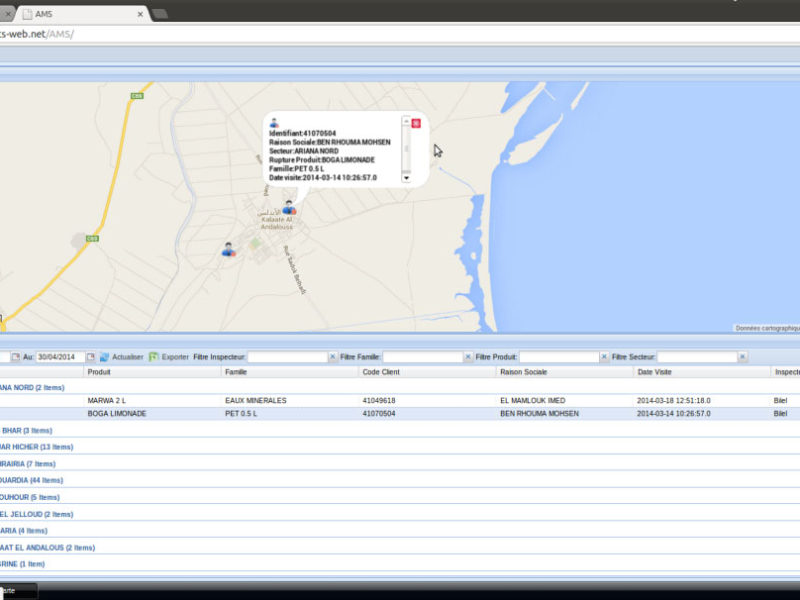This screenshot has width=800, height=600.
Task: Collapse the NORD (2 Items) group
Action: pyautogui.click(x=32, y=387)
